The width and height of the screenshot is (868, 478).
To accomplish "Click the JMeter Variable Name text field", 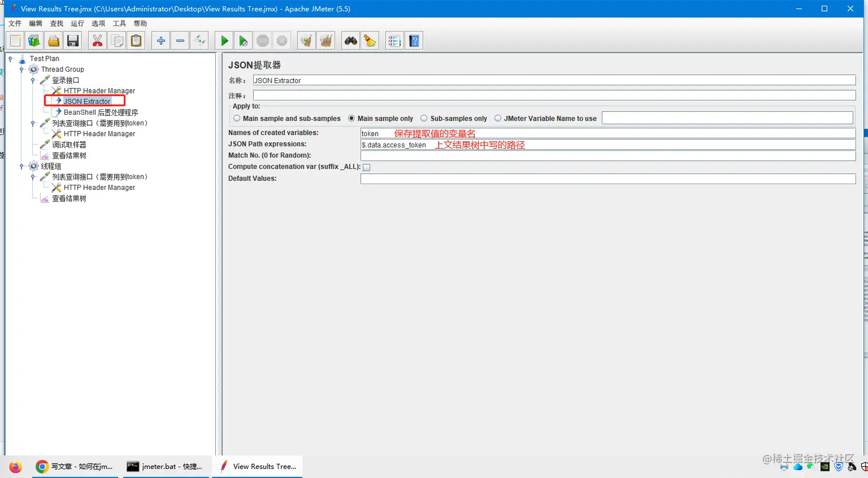I will click(727, 118).
